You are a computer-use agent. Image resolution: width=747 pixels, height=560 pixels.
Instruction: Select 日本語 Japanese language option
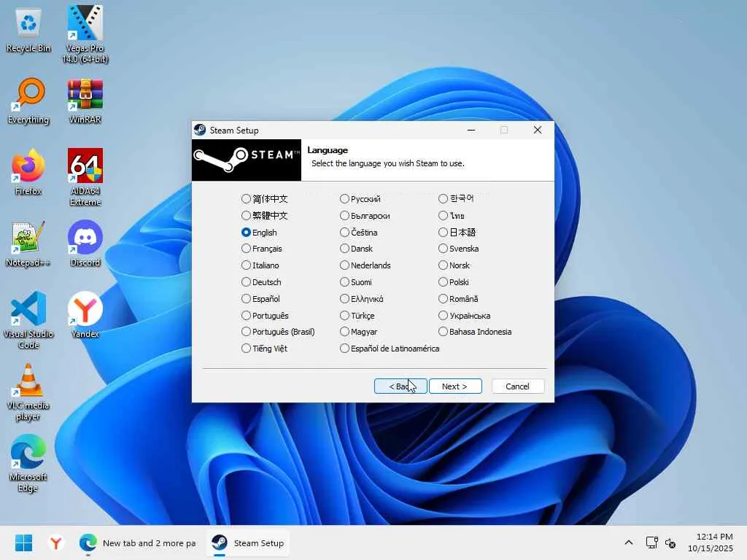tap(457, 233)
